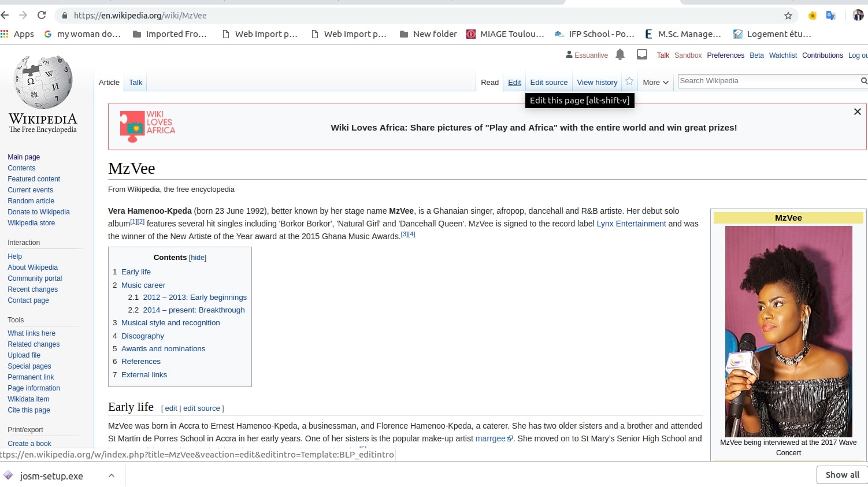Open the yellow sunflower extension icon

[813, 16]
